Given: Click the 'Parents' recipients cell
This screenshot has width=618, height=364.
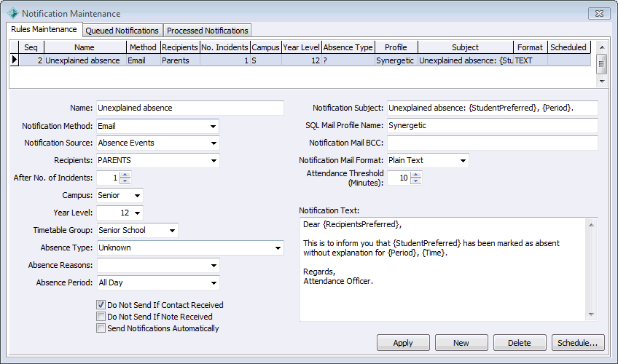Looking at the screenshot, I should (x=180, y=60).
